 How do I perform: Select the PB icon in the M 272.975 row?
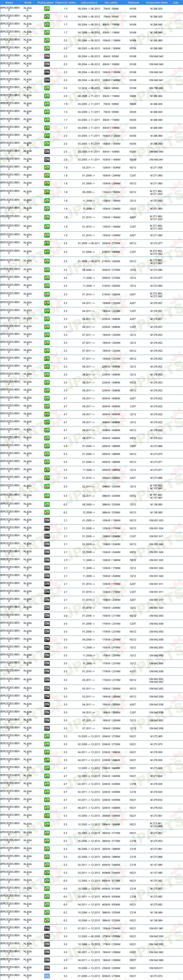click(x=47, y=744)
